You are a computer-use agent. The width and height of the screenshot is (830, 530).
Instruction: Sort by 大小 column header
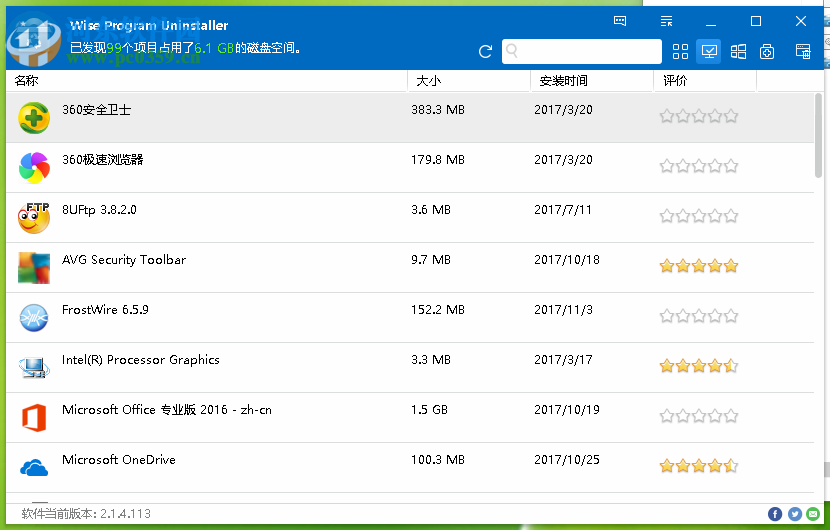469,81
